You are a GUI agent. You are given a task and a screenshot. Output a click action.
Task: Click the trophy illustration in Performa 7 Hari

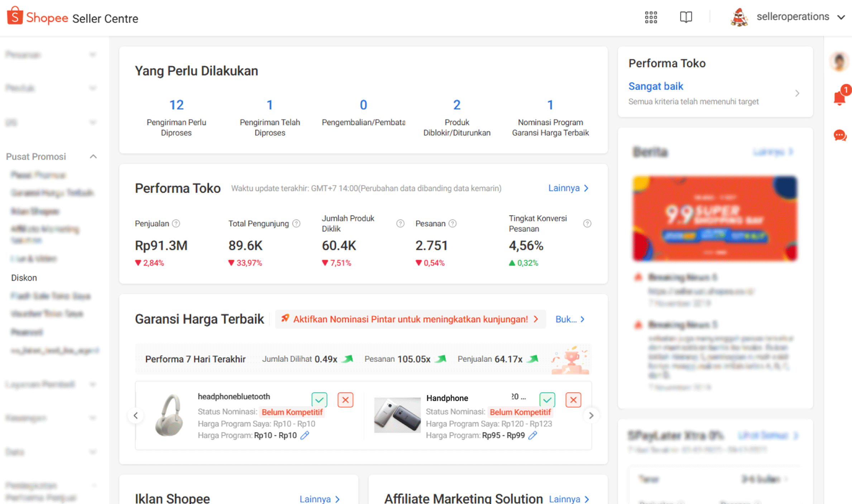[570, 360]
